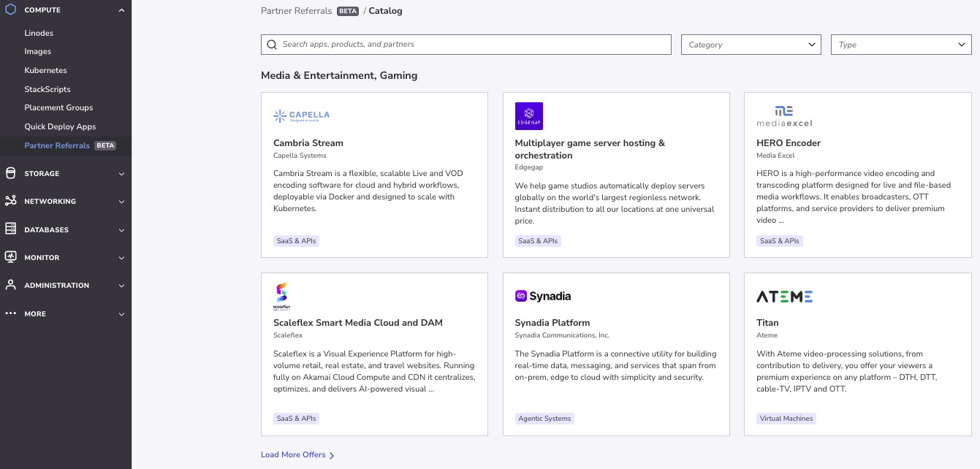The width and height of the screenshot is (980, 469).
Task: Open Kubernetes from the sidebar
Action: [45, 70]
